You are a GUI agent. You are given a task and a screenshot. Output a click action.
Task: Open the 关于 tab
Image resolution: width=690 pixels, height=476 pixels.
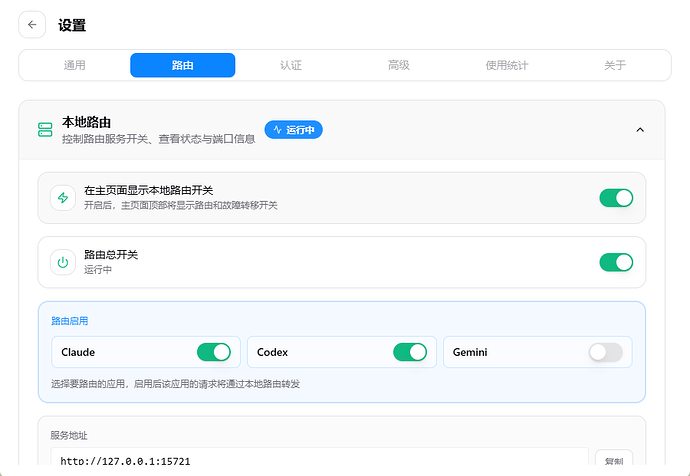[615, 65]
